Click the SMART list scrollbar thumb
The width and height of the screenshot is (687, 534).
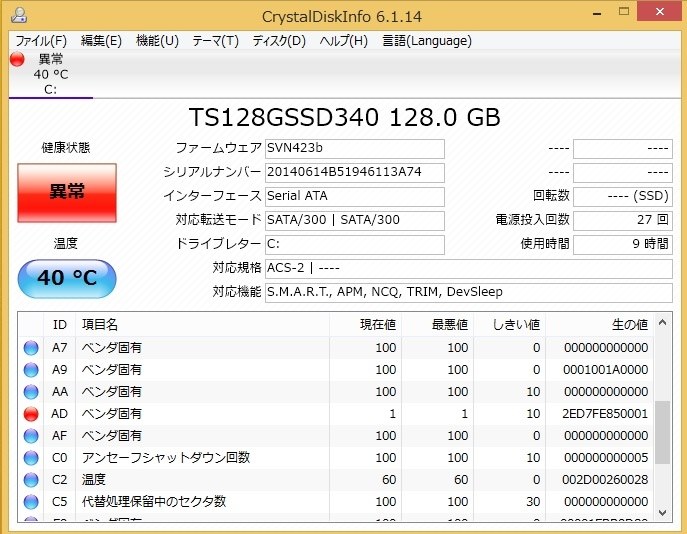pyautogui.click(x=662, y=432)
